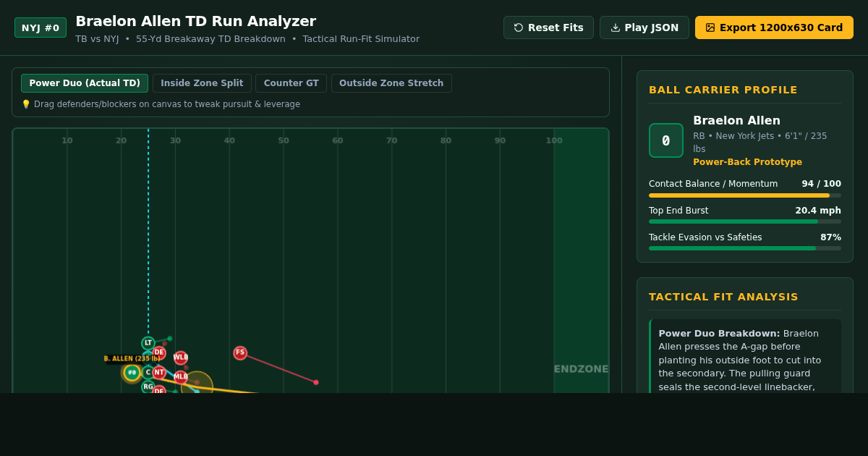Click the 20 yard marker label
This screenshot has width=868, height=456.
point(121,140)
